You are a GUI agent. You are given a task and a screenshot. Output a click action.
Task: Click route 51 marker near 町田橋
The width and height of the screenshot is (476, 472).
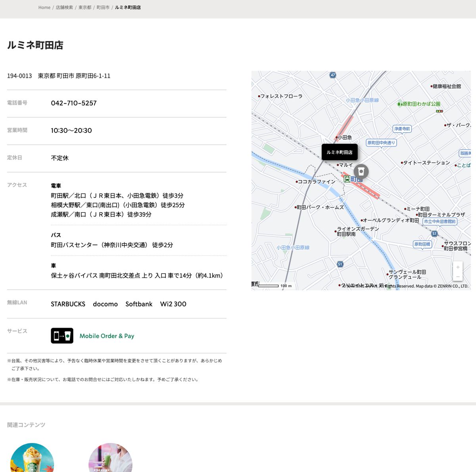[434, 234]
